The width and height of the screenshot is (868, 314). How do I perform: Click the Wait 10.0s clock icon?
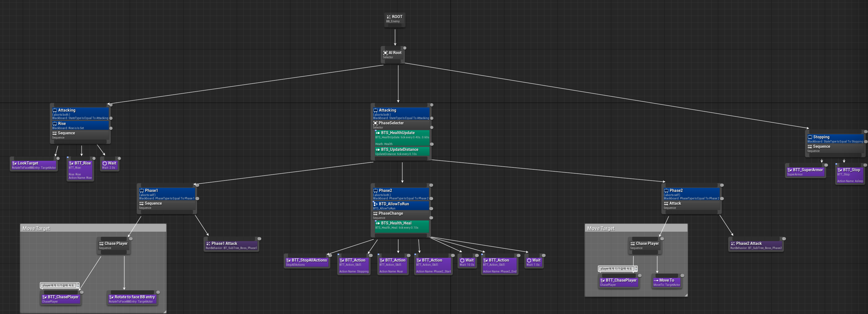point(462,260)
